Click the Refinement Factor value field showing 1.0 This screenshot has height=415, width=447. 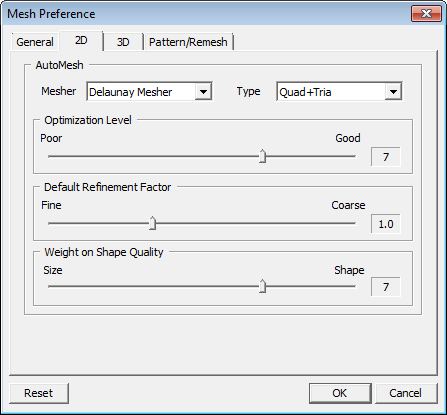click(386, 224)
